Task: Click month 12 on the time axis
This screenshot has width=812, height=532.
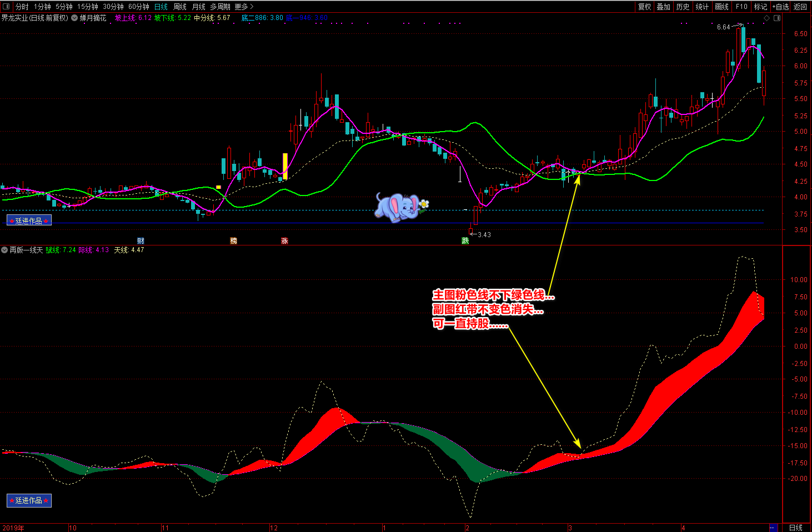Action: click(x=274, y=528)
